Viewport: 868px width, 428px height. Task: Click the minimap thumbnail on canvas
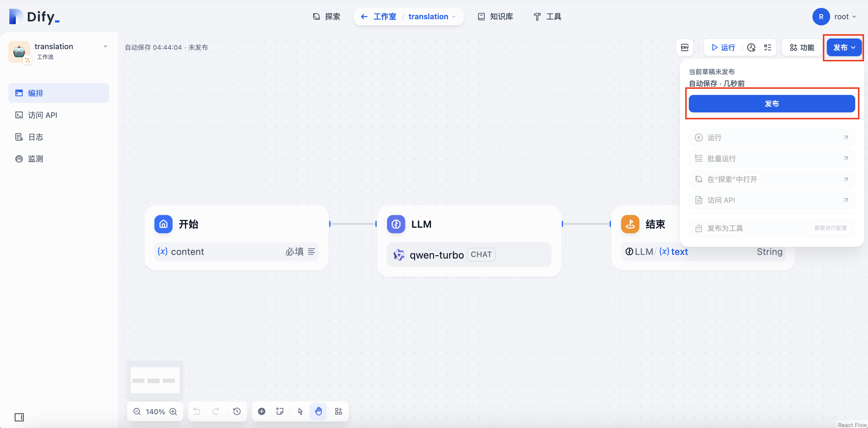(x=155, y=380)
